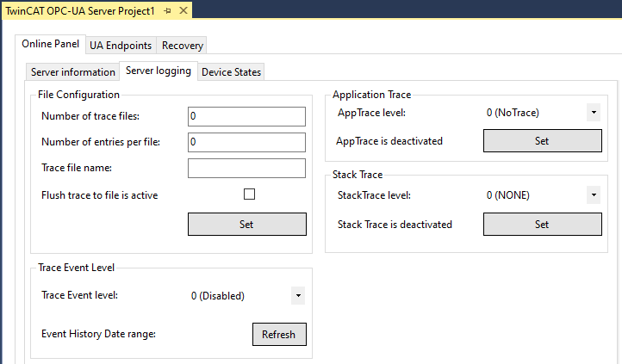Click the 'Trace Event Level' group title
Screen dimensions: 622x364
(x=76, y=268)
